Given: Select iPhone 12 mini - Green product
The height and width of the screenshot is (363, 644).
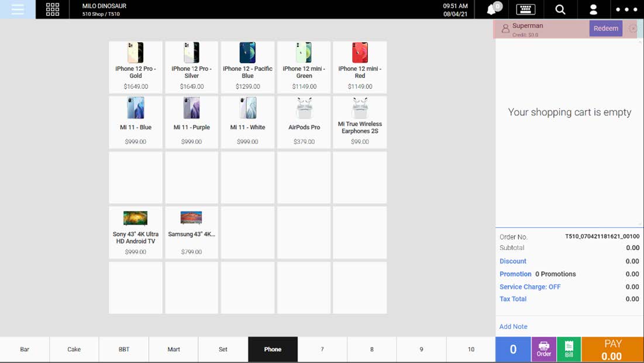Looking at the screenshot, I should click(304, 67).
